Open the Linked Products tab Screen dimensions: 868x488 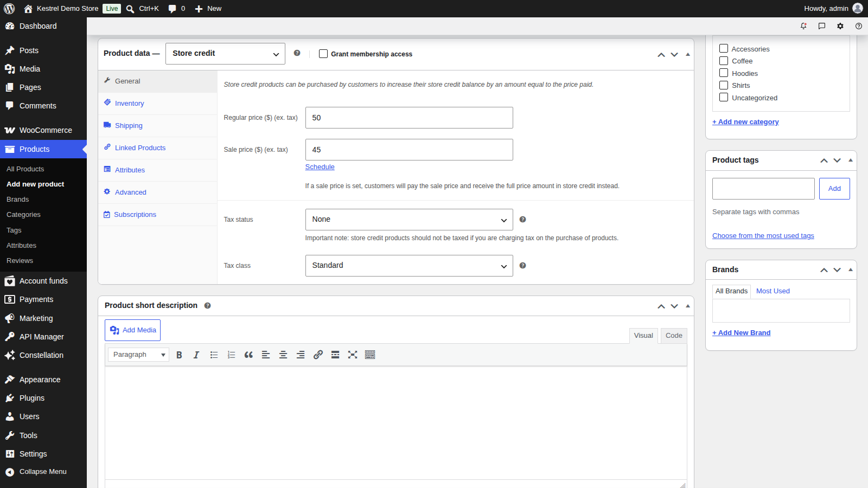[157, 148]
